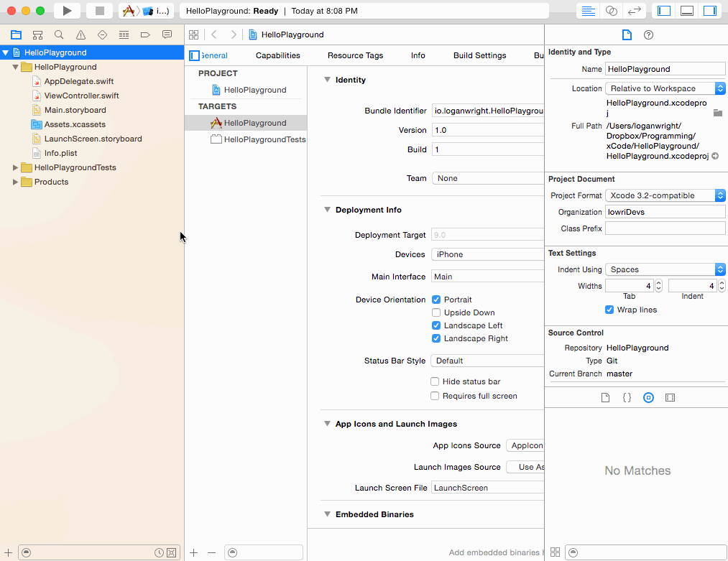Collapse the Deployment Info section

click(327, 210)
